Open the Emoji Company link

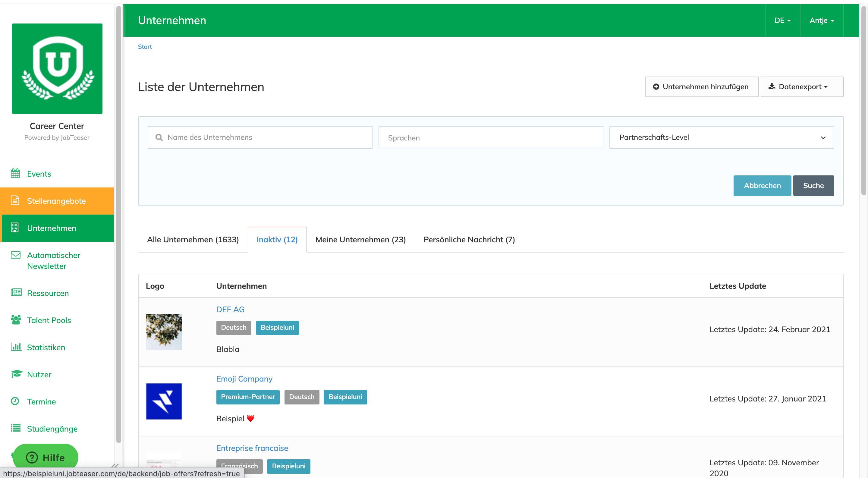244,379
